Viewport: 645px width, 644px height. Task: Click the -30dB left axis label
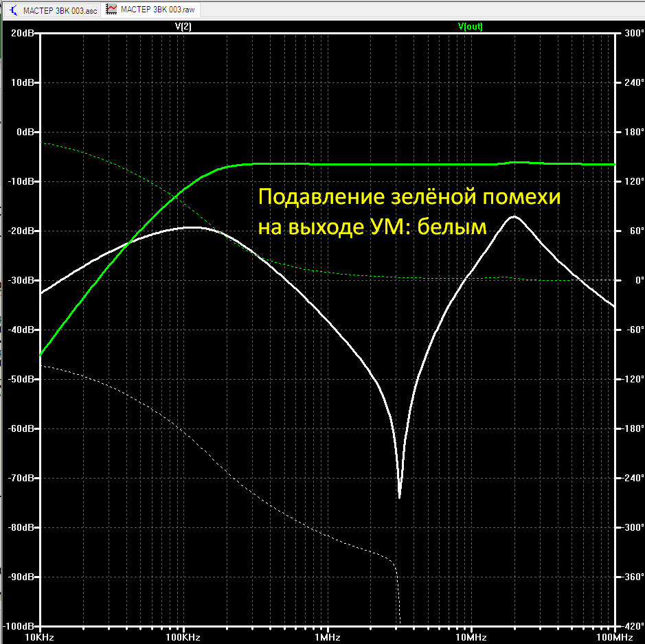[x=21, y=280]
